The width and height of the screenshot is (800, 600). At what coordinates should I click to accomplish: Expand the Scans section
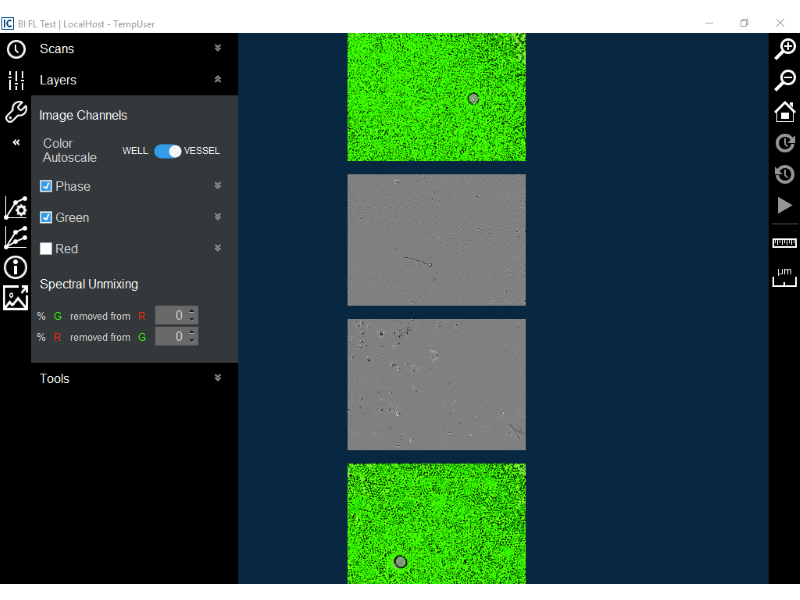point(218,48)
